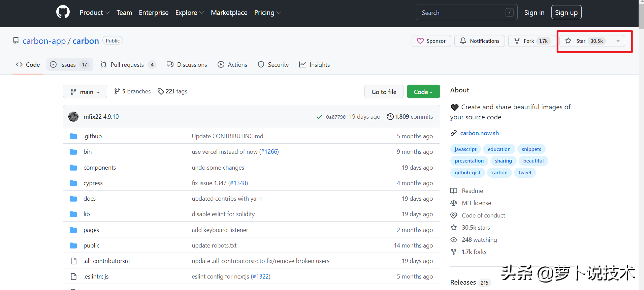Open pull request #1266 link

pyautogui.click(x=269, y=152)
